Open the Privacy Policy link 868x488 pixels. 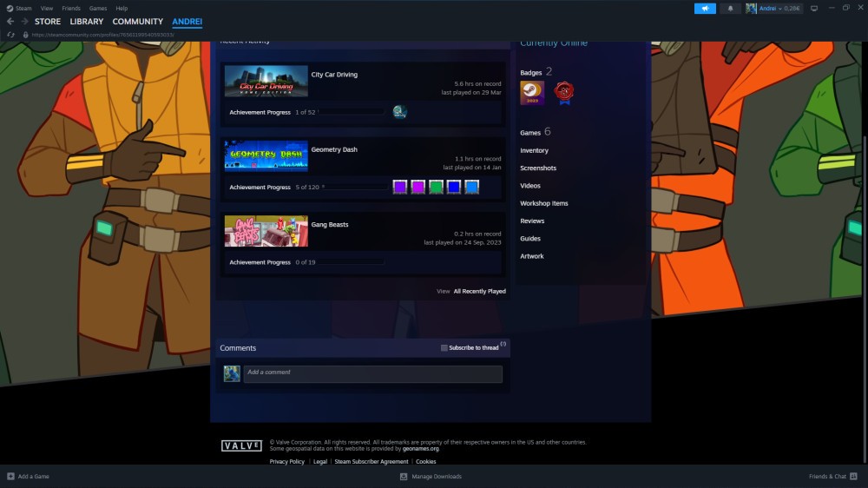286,461
